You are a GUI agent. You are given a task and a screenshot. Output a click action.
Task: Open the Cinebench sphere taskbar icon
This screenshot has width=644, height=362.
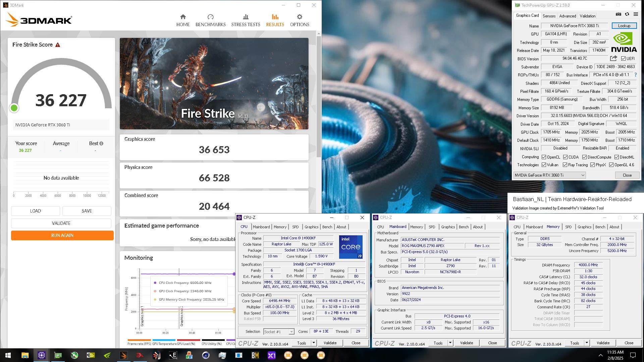[x=206, y=355]
